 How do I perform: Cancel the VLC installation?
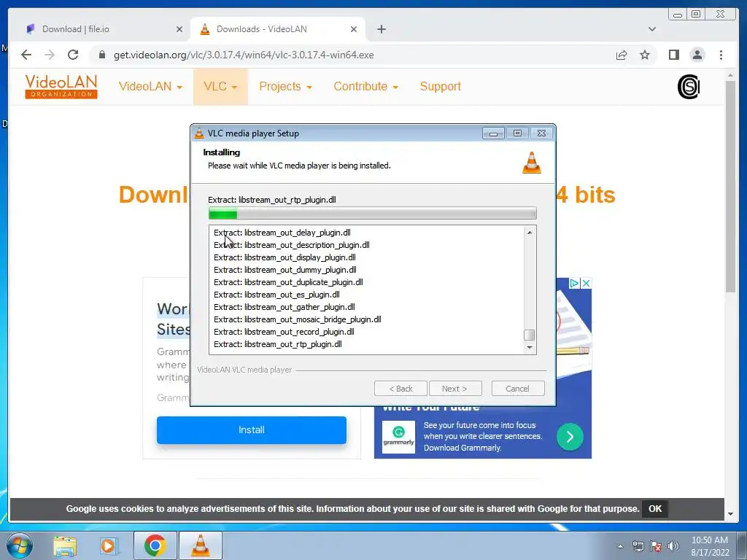click(x=518, y=389)
